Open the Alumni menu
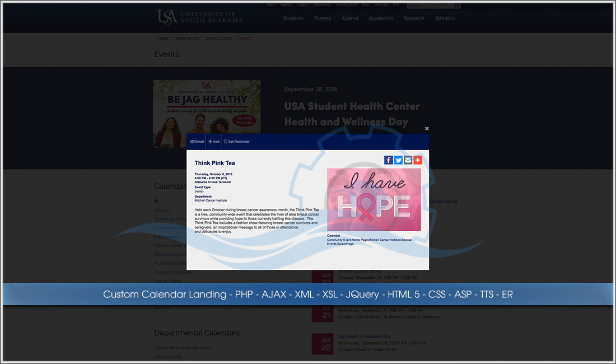616x364 pixels. 349,18
